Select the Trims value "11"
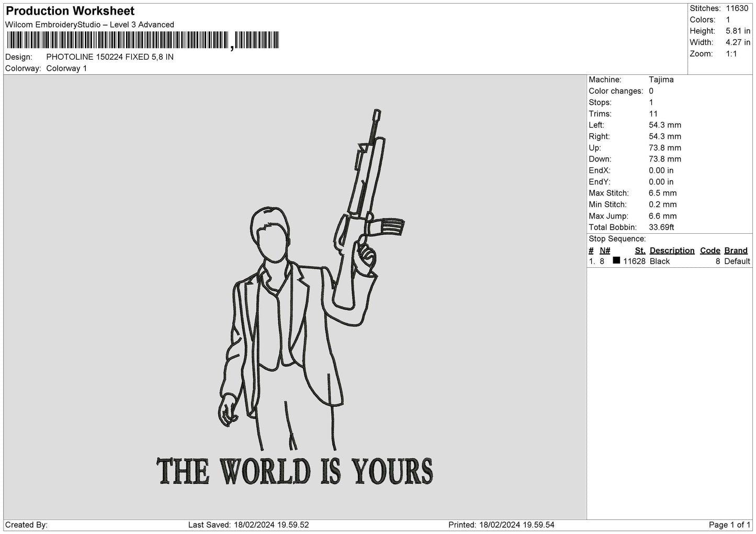 [x=653, y=114]
